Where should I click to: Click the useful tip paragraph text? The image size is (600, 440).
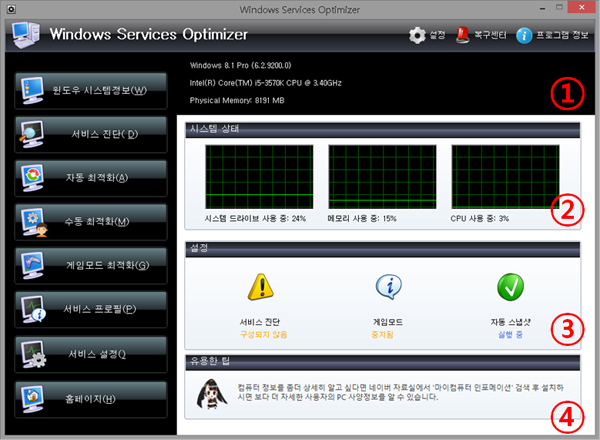[400, 393]
